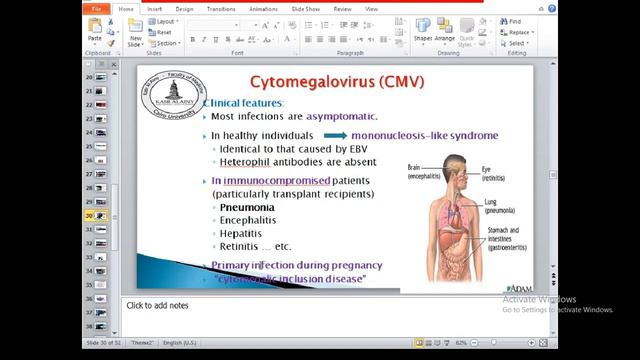Click the Format Painter brush icon
The image size is (640, 360).
click(x=110, y=43)
